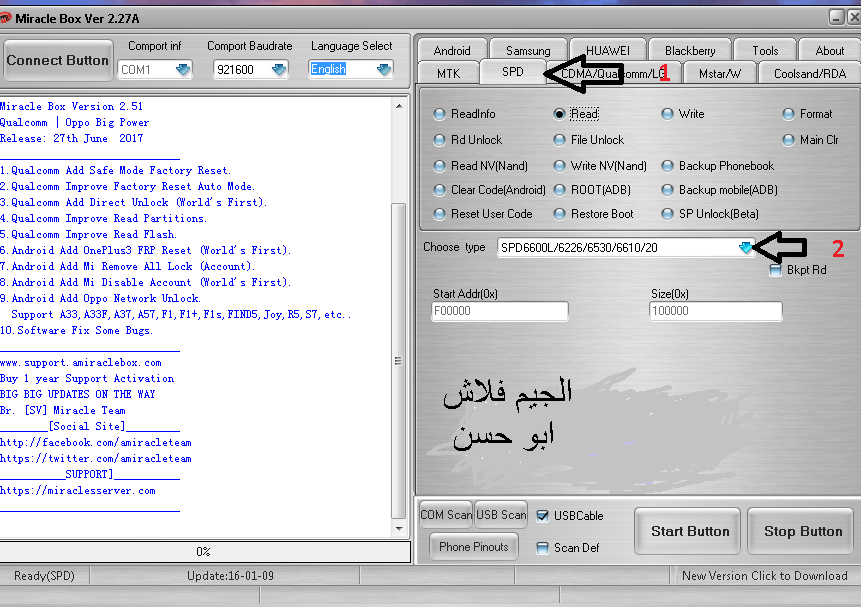861x607 pixels.
Task: Expand the Choose type SPD6600L dropdown
Action: [745, 248]
